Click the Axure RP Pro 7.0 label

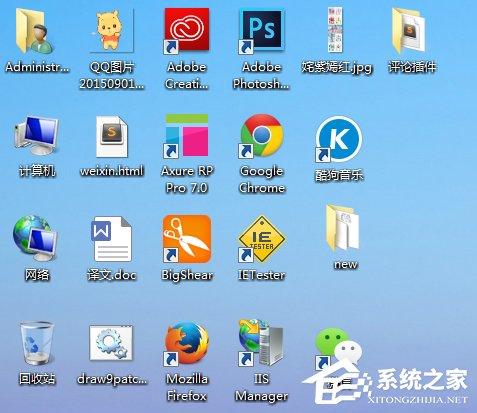(x=187, y=180)
